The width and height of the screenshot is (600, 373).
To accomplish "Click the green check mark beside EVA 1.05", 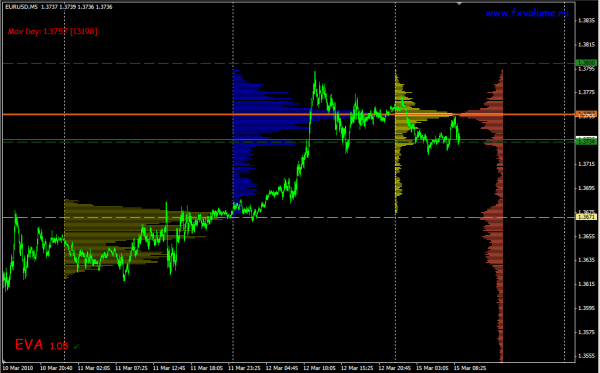I will [77, 347].
